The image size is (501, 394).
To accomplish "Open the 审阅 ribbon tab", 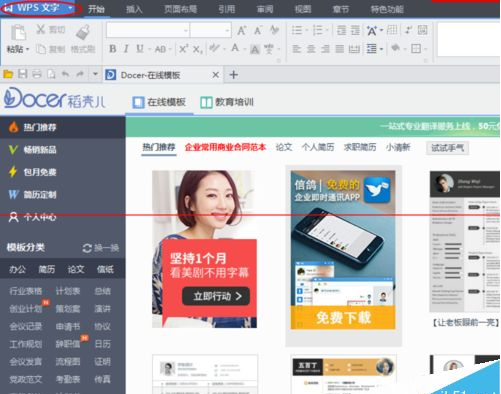I will (265, 9).
